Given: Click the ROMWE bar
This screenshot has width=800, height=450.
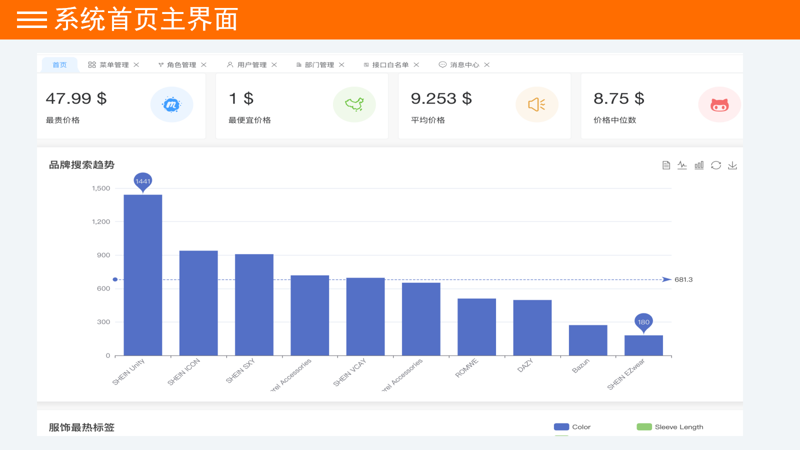Looking at the screenshot, I should [x=477, y=327].
